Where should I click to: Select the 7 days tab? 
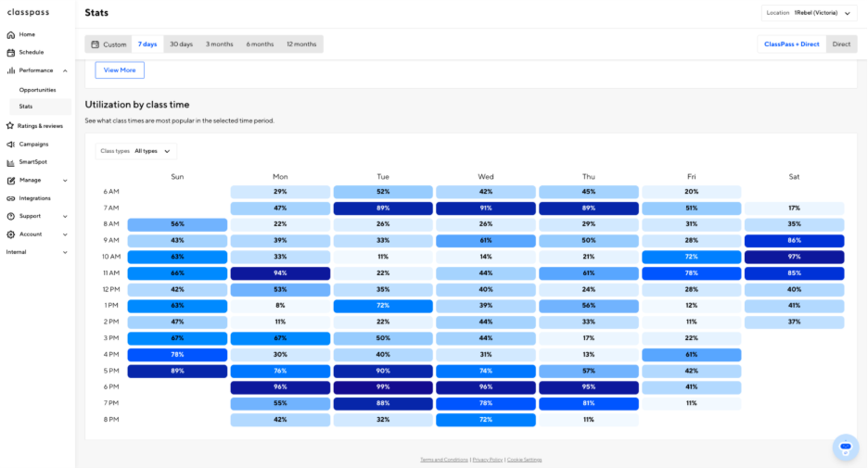(x=147, y=44)
